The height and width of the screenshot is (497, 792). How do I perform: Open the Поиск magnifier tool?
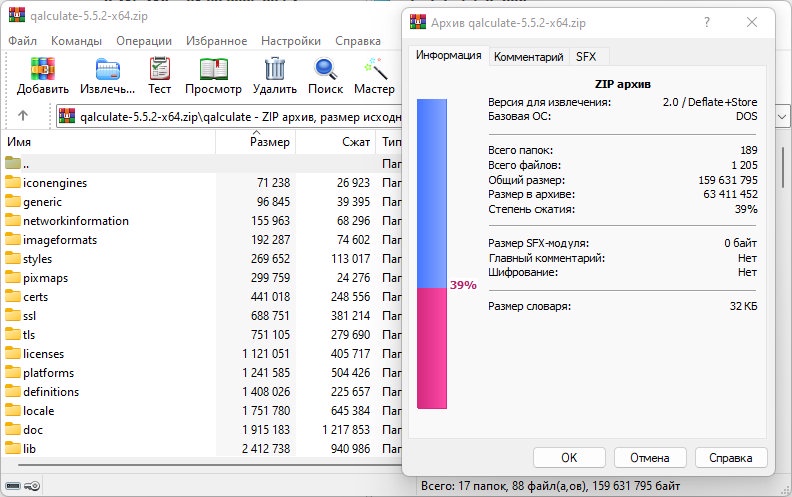point(325,69)
